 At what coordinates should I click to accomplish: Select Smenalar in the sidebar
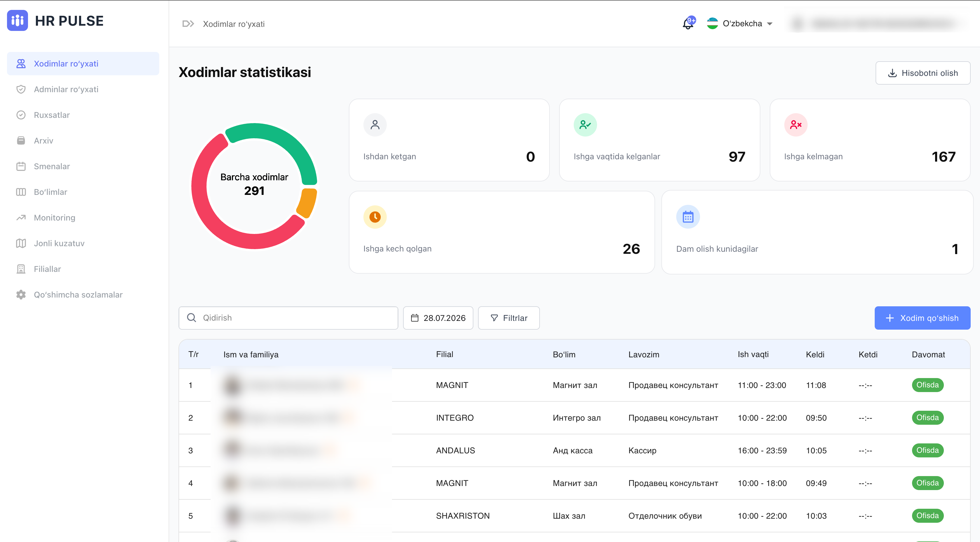[x=83, y=166]
